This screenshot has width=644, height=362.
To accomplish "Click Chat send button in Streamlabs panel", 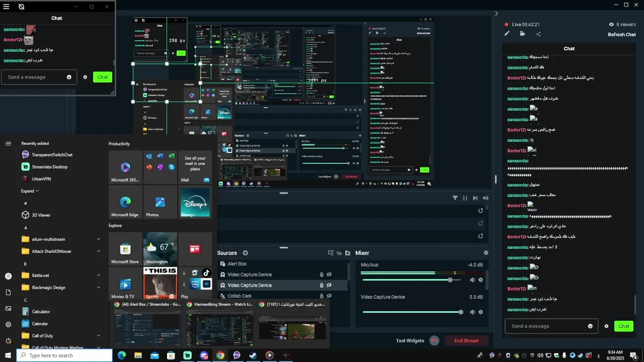I will 624,326.
